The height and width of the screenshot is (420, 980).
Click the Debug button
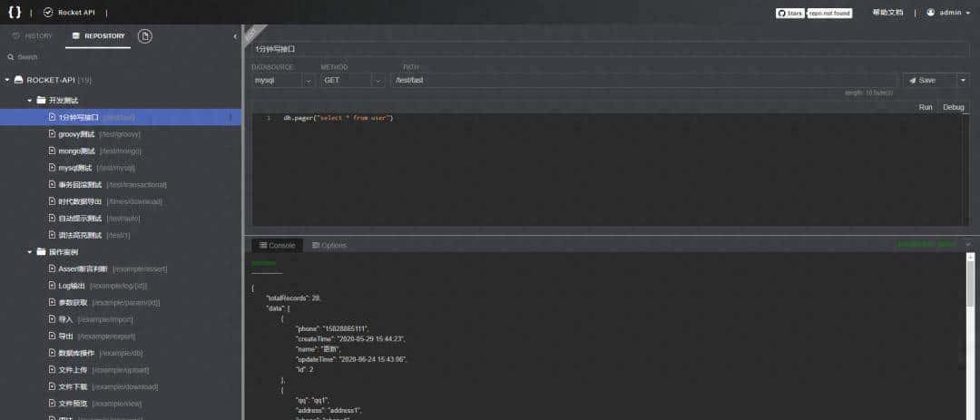point(953,107)
